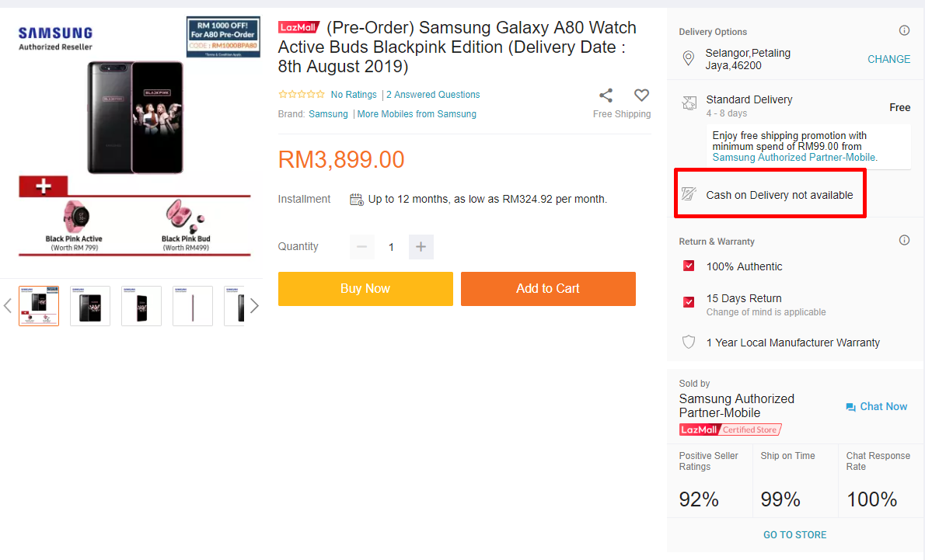Click the location pin icon

click(x=688, y=59)
